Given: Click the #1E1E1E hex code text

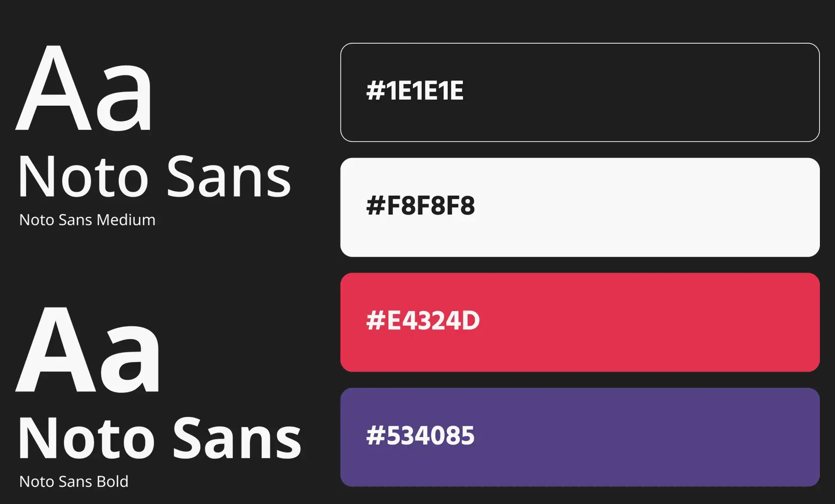Looking at the screenshot, I should pos(415,91).
